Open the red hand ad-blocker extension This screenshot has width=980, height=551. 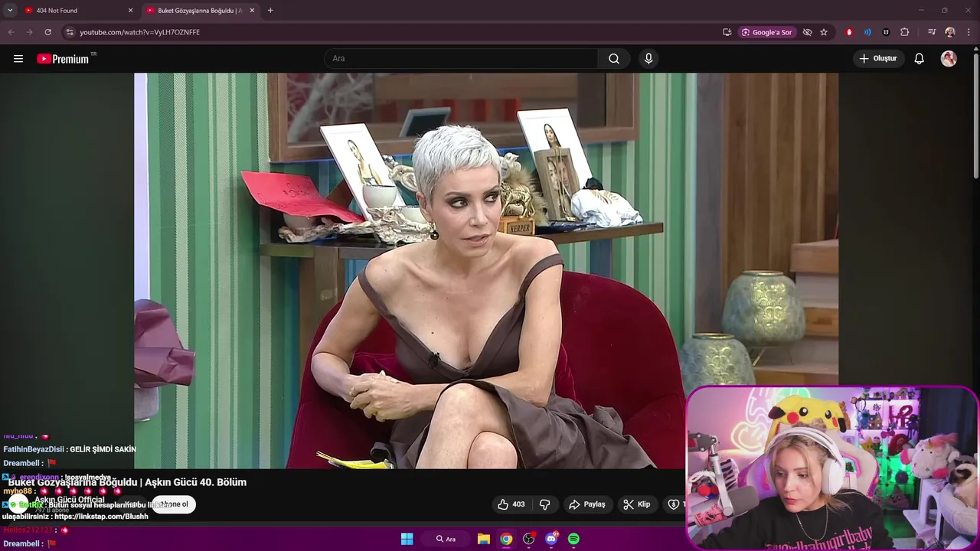(x=849, y=32)
